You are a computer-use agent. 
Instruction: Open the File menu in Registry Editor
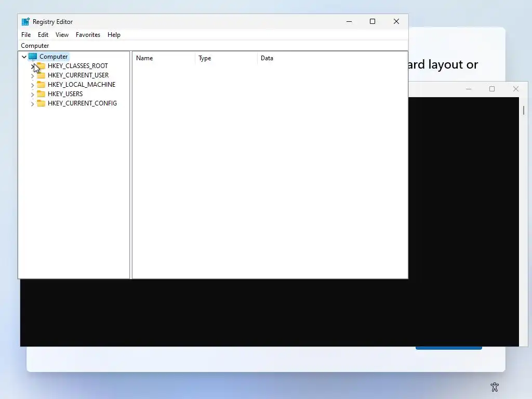[x=26, y=35]
